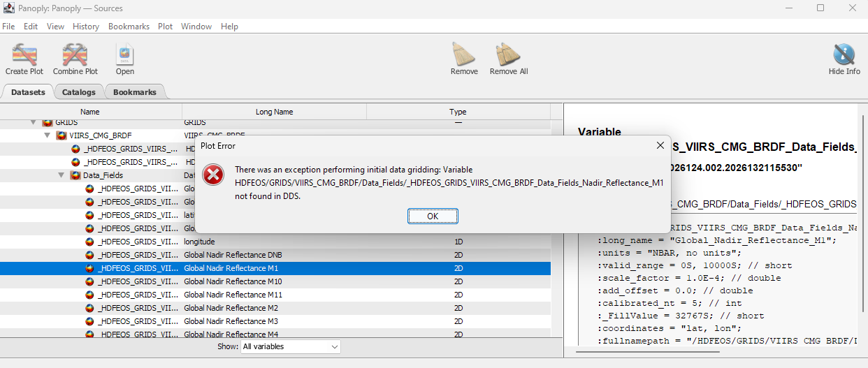Select the Global Nadir Reflectance M11 row
This screenshot has height=368, width=868.
[275, 295]
